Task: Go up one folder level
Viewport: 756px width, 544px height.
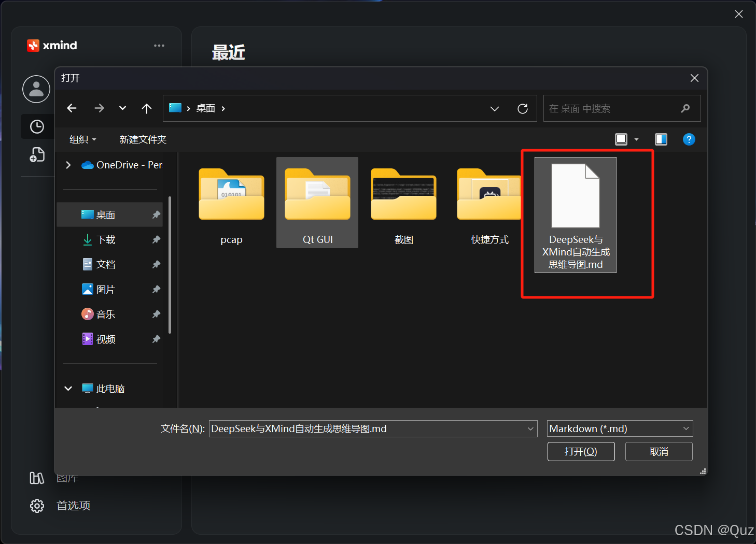Action: tap(147, 108)
